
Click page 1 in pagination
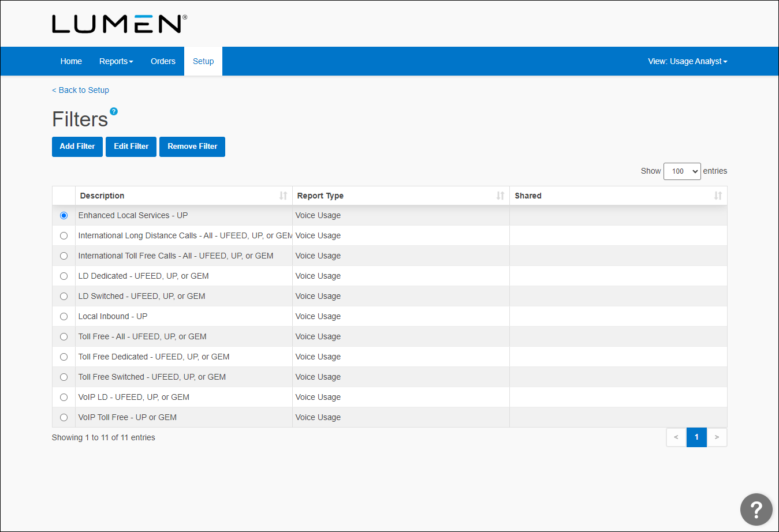696,437
